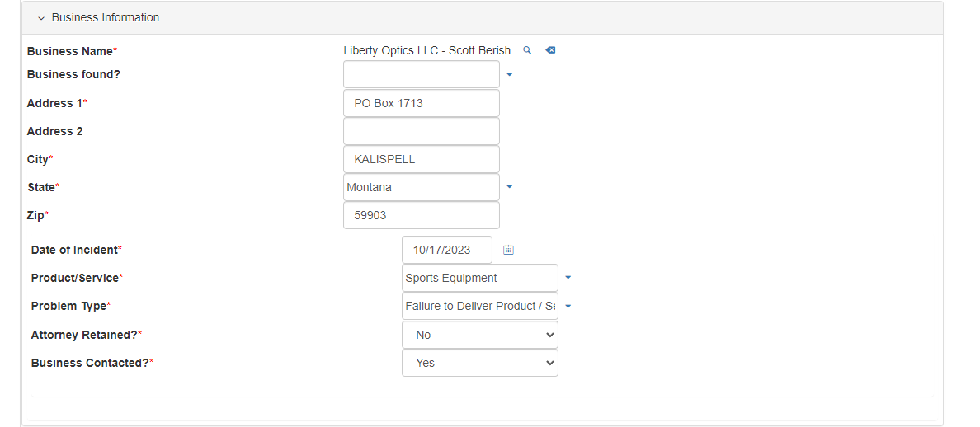Click the Zip label
The width and height of the screenshot is (980, 427).
[x=37, y=215]
